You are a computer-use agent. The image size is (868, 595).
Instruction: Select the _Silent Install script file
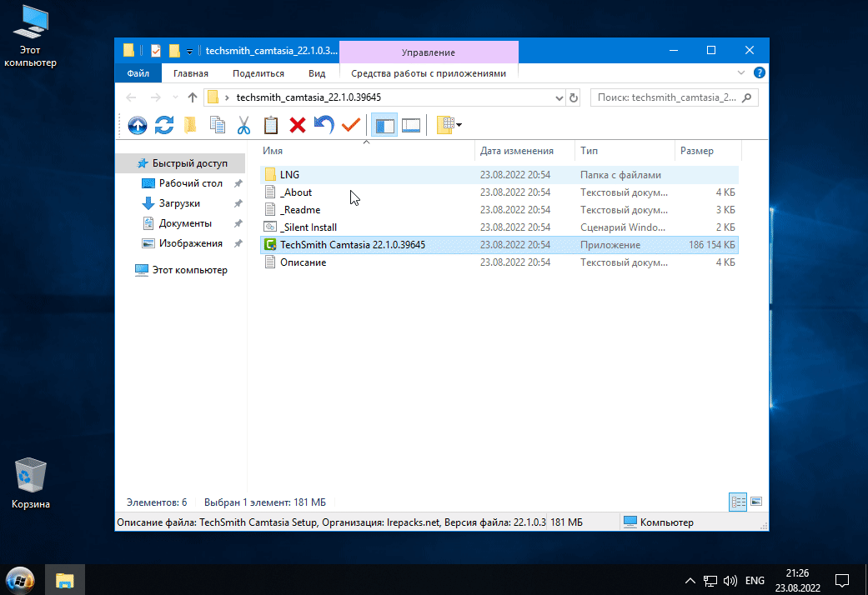click(x=499, y=227)
